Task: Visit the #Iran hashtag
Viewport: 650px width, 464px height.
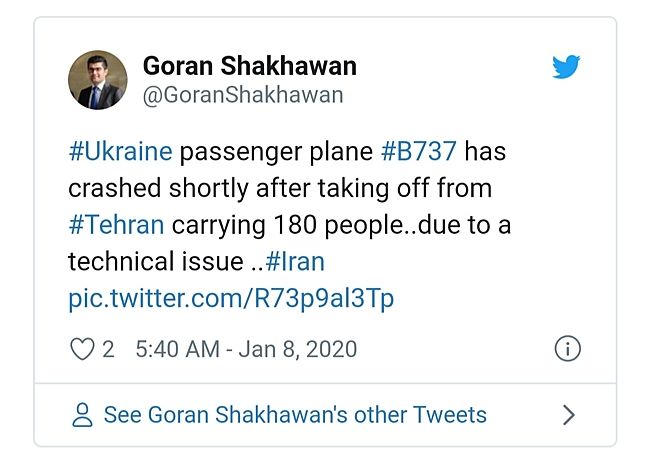Action: point(295,262)
